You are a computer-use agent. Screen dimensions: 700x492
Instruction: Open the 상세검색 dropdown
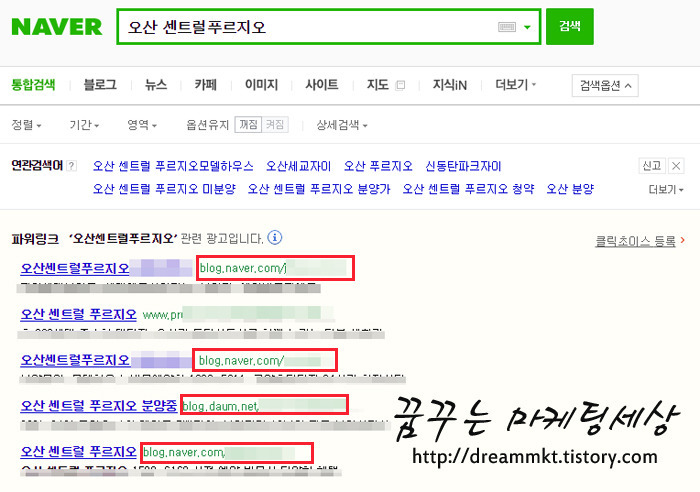(342, 125)
